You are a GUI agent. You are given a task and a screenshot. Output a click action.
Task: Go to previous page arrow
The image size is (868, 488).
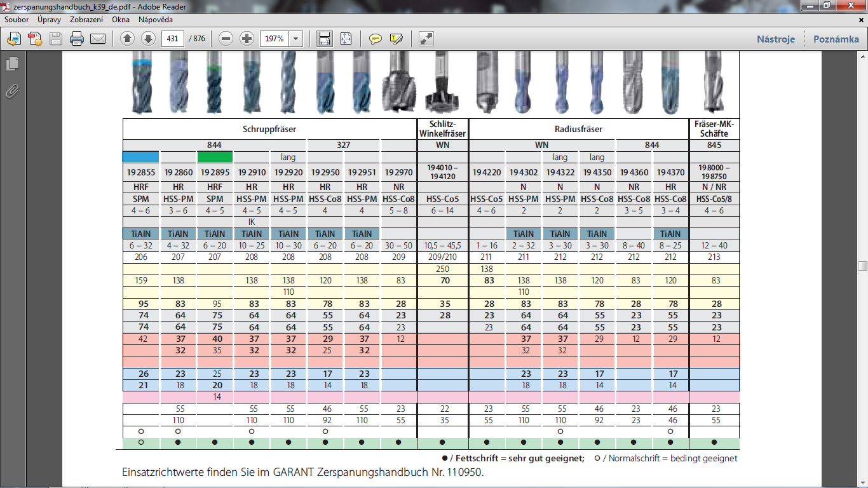pyautogui.click(x=127, y=39)
